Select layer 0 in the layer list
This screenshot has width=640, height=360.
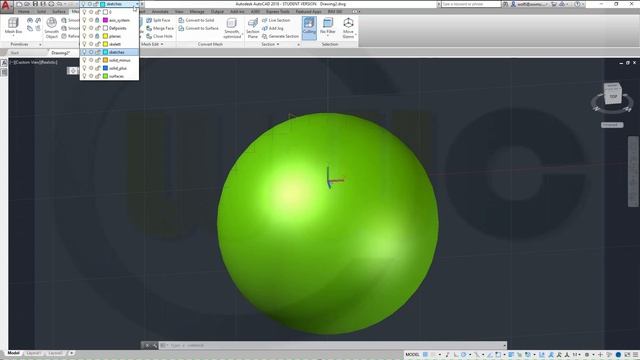tap(109, 12)
